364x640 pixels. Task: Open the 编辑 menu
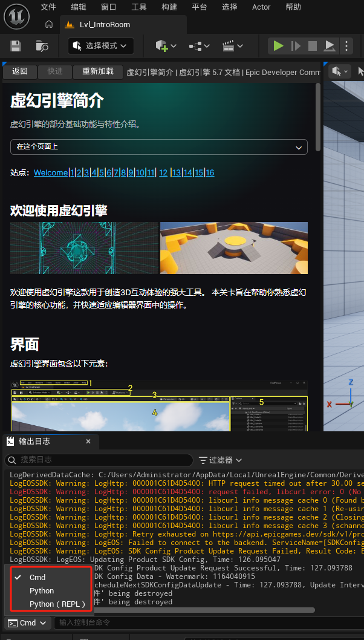click(79, 7)
